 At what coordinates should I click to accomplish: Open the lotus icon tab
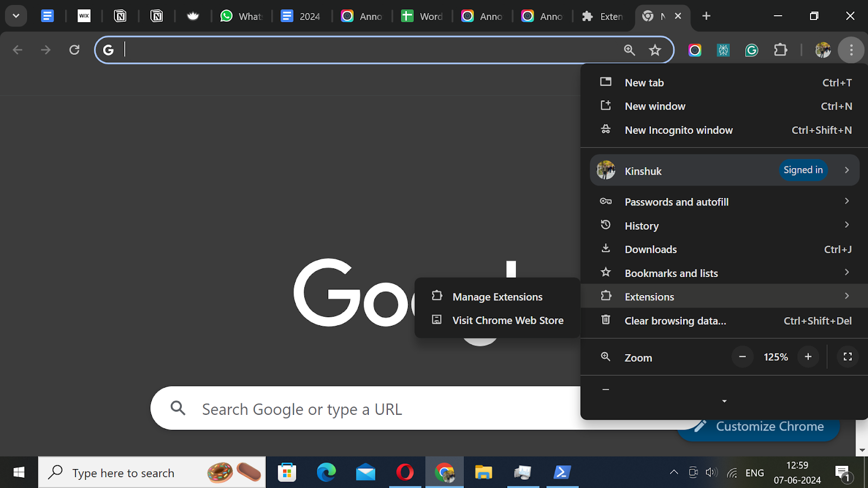193,16
